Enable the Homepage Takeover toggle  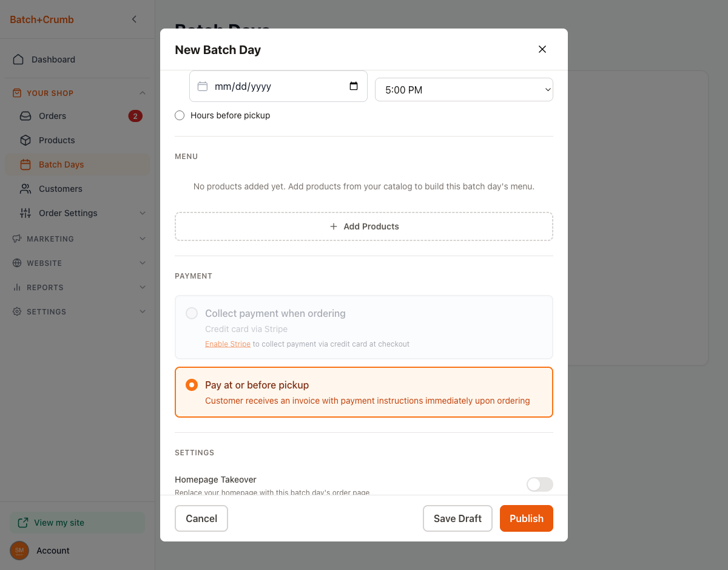coord(539,484)
